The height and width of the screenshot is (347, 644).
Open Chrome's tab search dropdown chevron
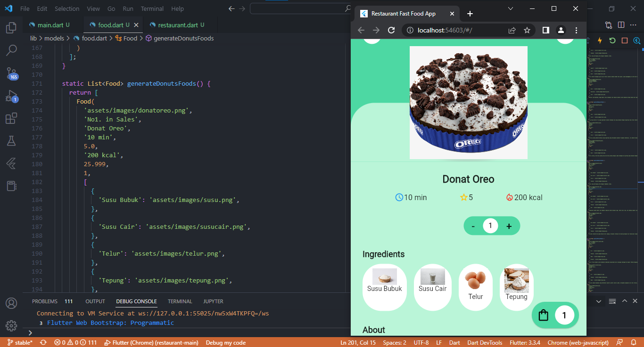510,8
